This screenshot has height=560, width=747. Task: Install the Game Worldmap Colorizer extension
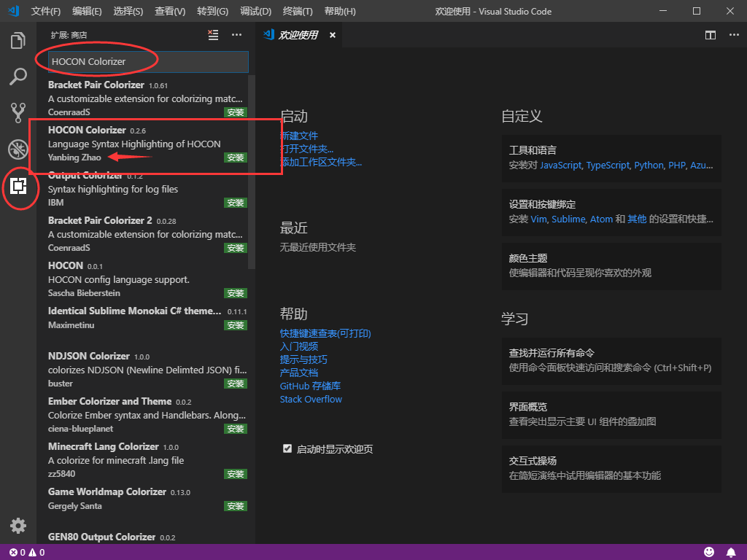click(236, 506)
